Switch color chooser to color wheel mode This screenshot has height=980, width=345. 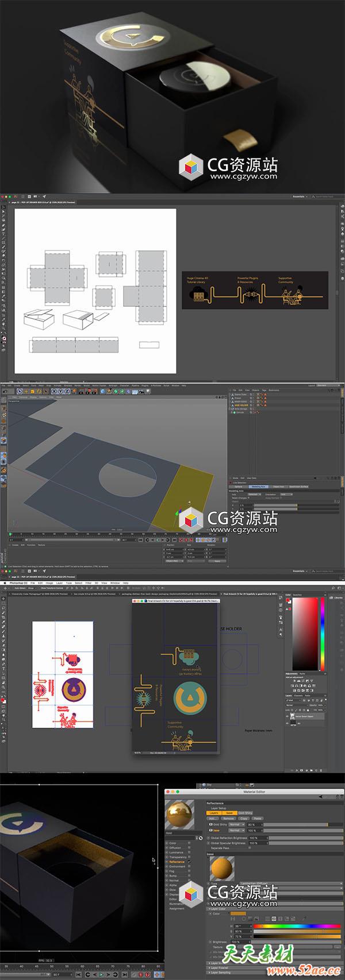[243, 919]
